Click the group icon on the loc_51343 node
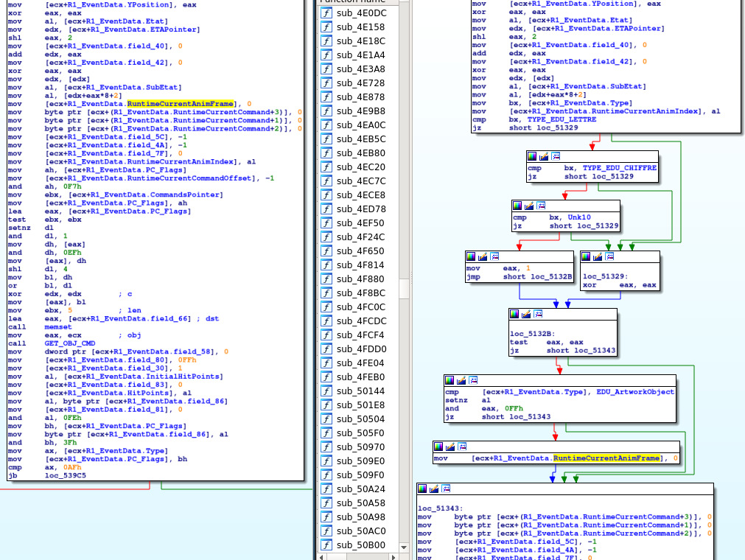Viewport: 745px width, 560px height. [446, 489]
